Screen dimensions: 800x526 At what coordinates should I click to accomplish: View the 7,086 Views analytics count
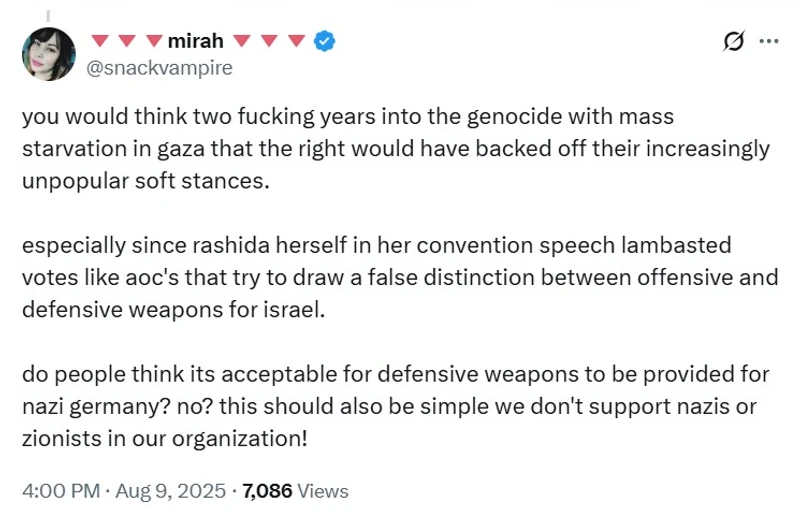[295, 491]
